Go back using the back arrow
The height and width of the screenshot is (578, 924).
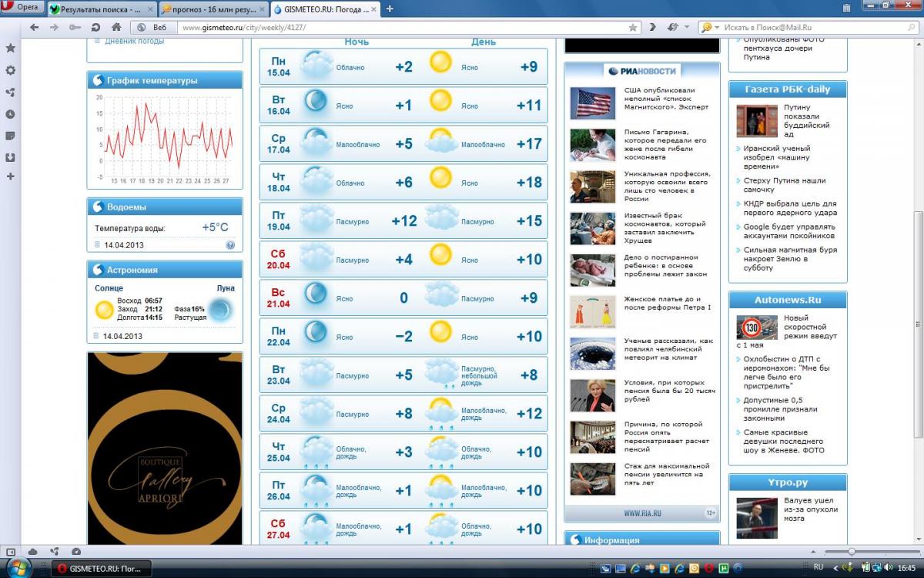[x=34, y=27]
